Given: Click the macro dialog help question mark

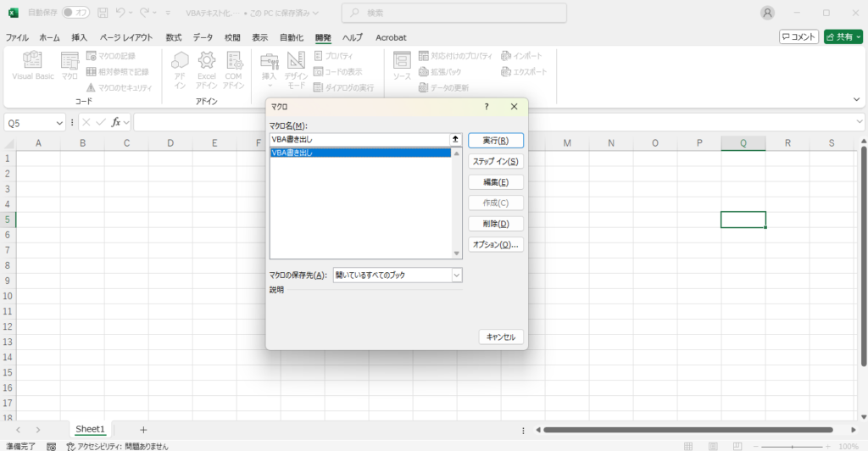Looking at the screenshot, I should [x=487, y=107].
